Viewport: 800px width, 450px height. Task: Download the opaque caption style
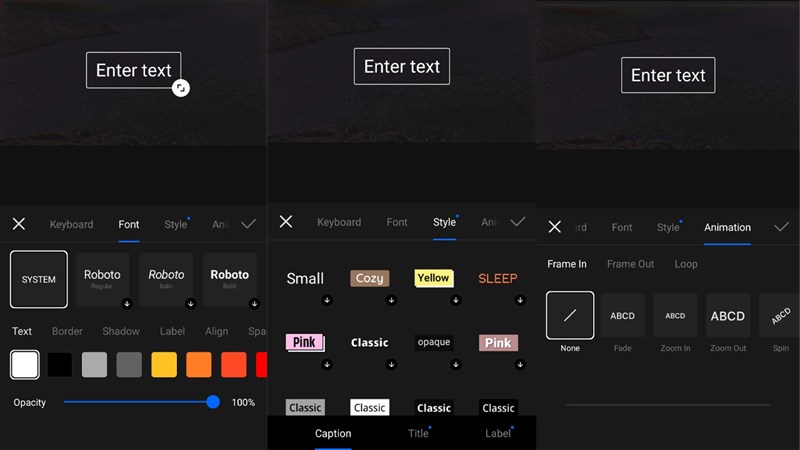[456, 364]
